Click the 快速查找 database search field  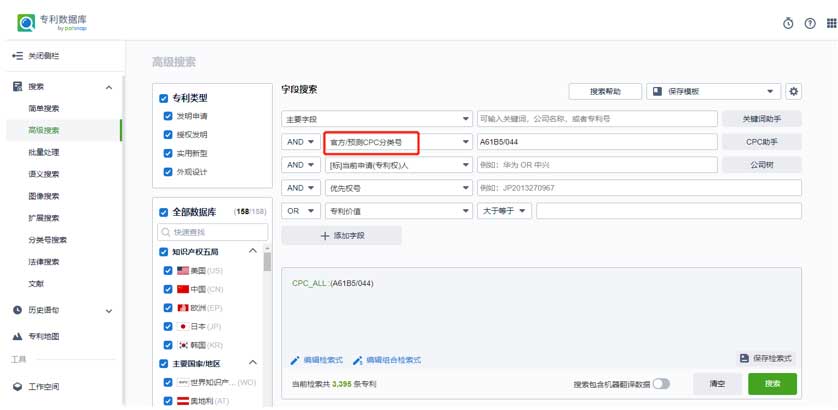click(210, 232)
